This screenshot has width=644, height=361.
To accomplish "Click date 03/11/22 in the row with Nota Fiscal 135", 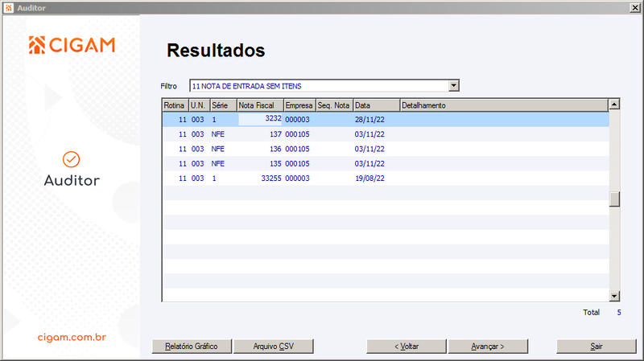I will coord(369,164).
